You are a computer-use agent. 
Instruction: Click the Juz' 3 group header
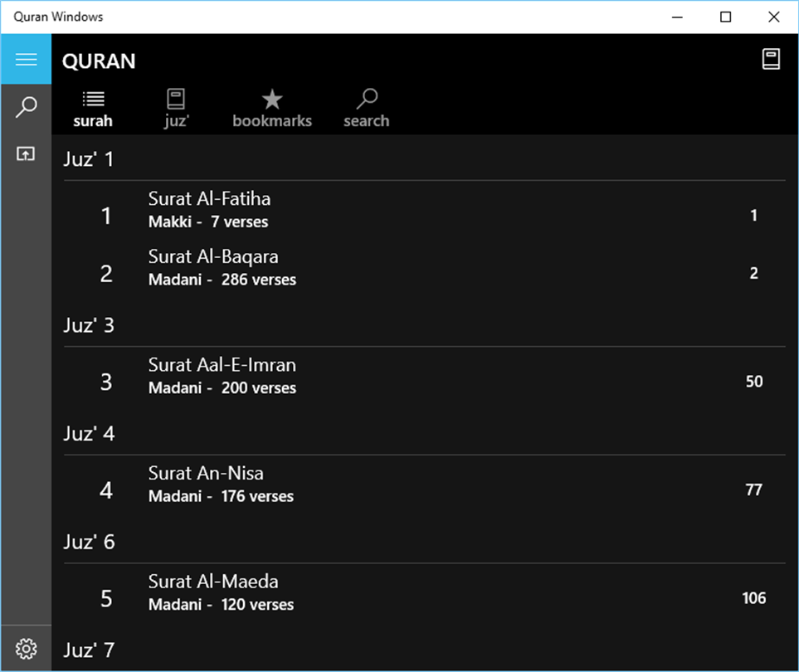[89, 325]
